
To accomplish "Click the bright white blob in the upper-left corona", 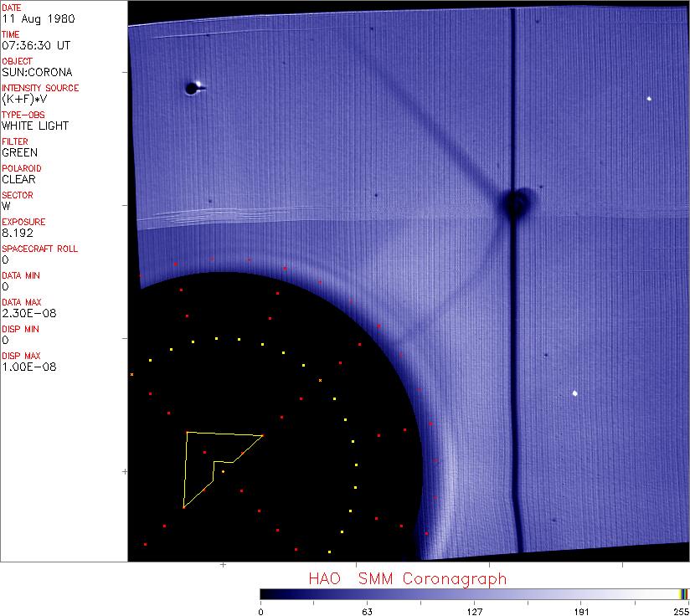I will [193, 87].
